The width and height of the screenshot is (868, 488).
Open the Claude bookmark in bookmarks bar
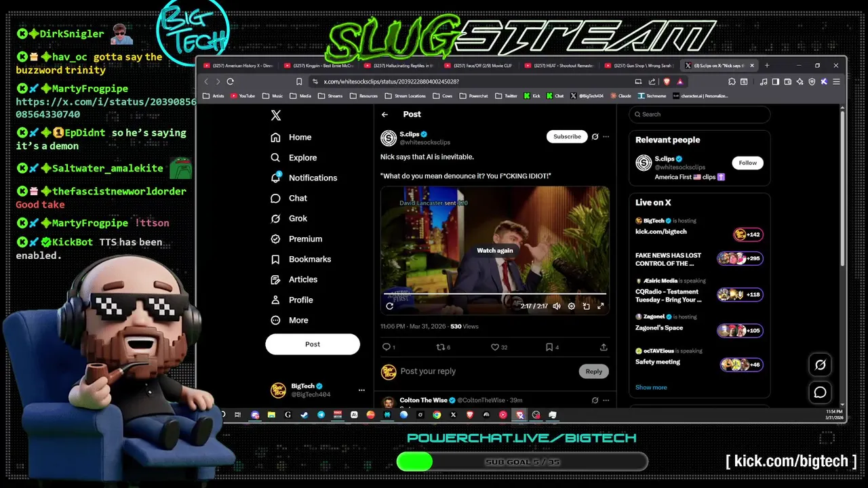tap(620, 96)
